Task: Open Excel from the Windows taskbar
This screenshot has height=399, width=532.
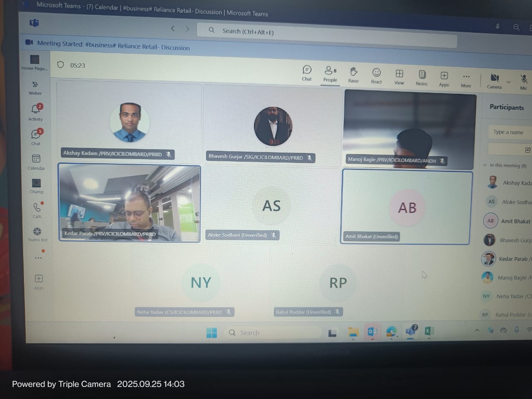Action: pos(429,331)
